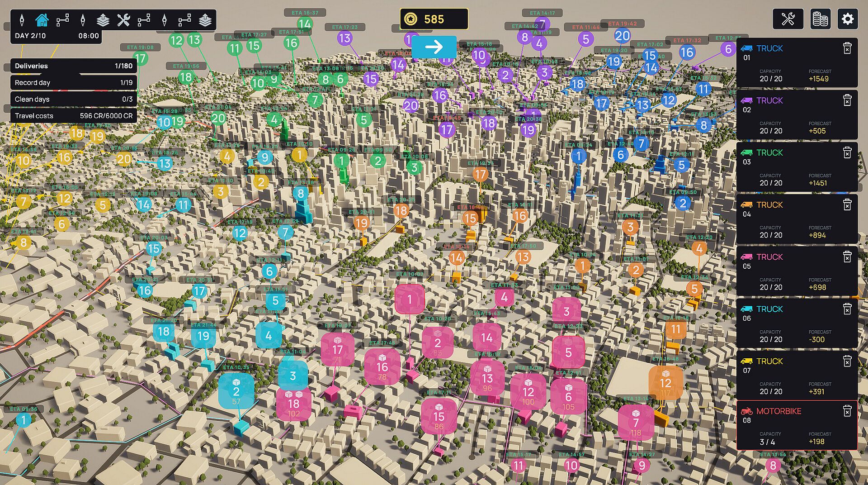Delete Truck 04 using its trash icon
Viewport: 868px width, 485px height.
coord(847,204)
